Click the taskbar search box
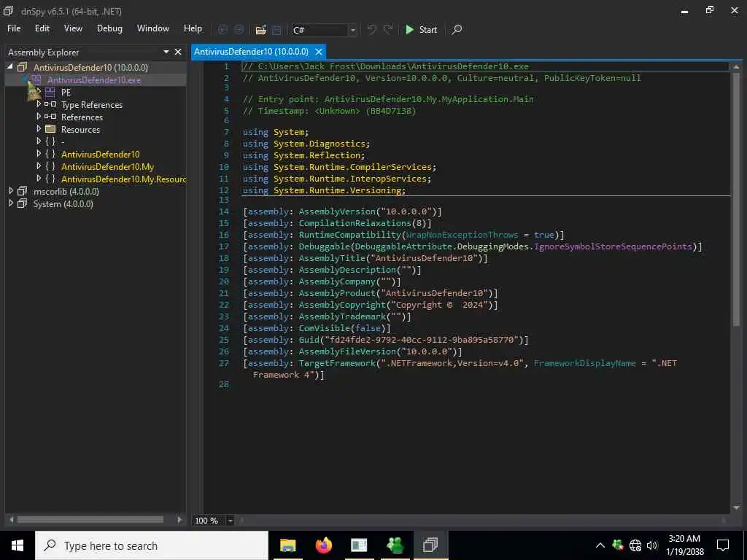747x560 pixels. click(152, 545)
